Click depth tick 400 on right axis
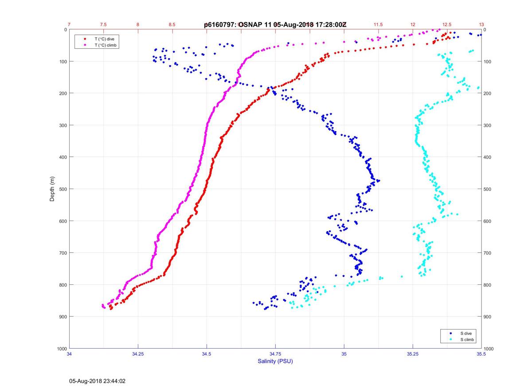Viewport: 532px width, 392px height. (488, 157)
